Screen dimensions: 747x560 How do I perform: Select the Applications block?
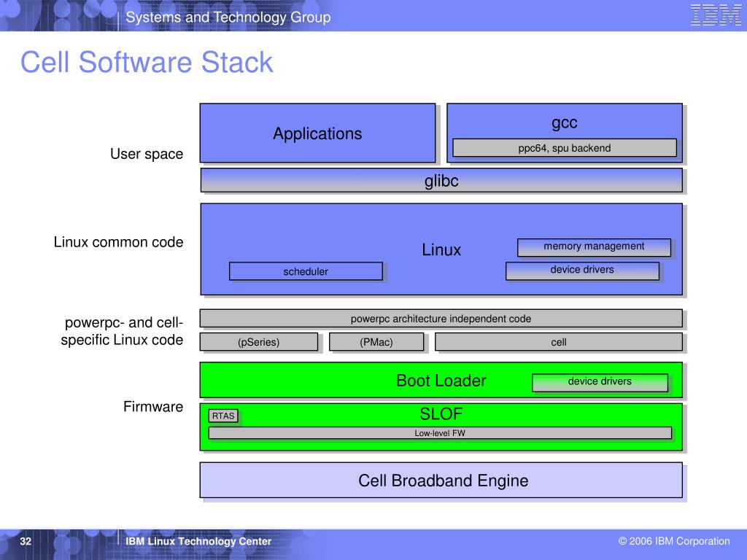tap(317, 133)
